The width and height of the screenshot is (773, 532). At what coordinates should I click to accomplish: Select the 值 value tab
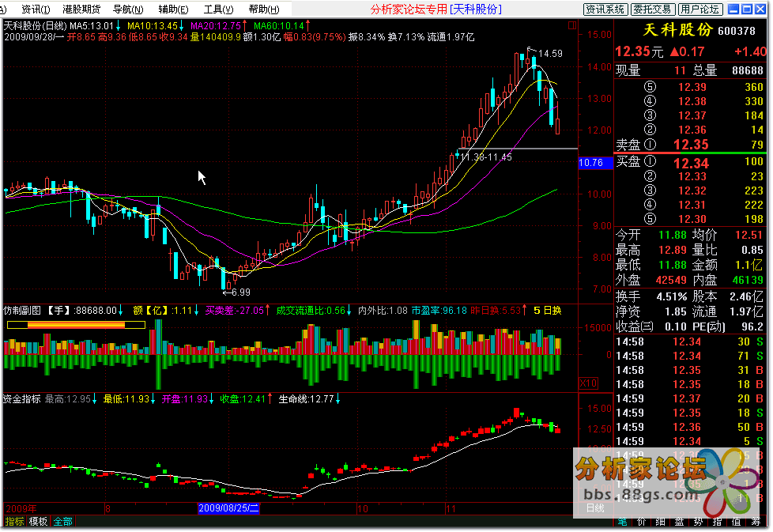pyautogui.click(x=736, y=522)
